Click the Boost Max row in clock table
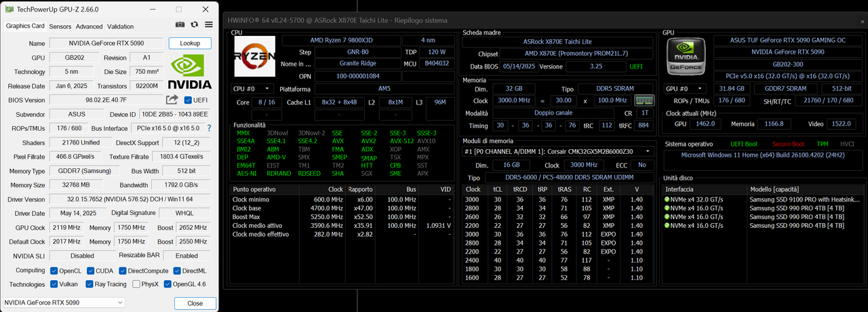 (342, 216)
